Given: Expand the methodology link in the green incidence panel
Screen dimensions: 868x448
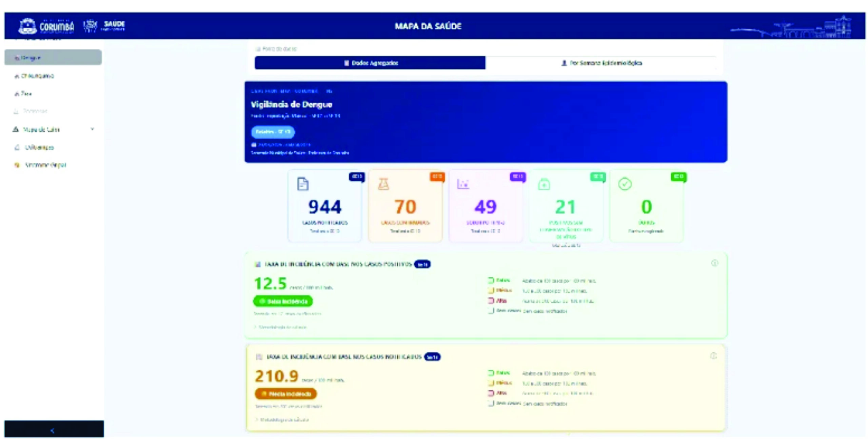Looking at the screenshot, I should 280,327.
